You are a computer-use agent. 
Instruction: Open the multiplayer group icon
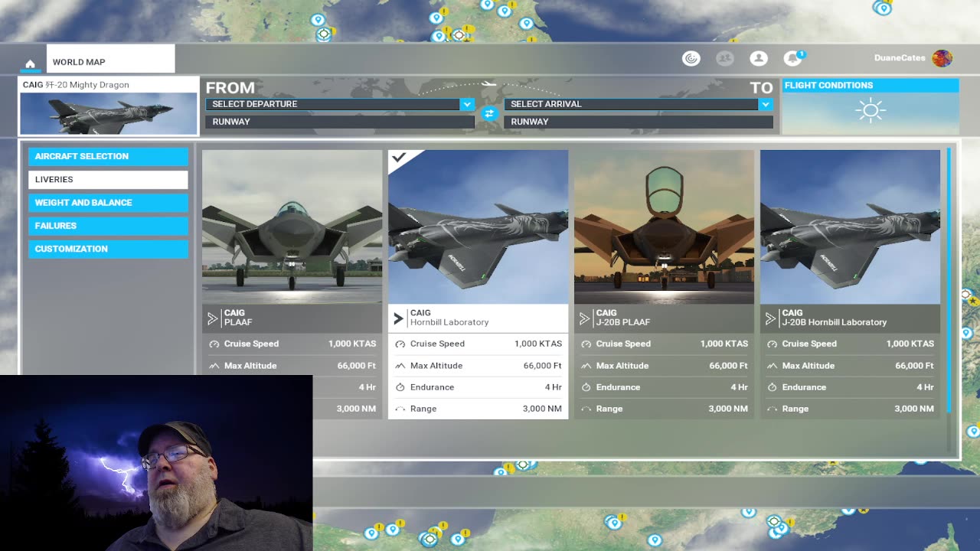tap(724, 58)
